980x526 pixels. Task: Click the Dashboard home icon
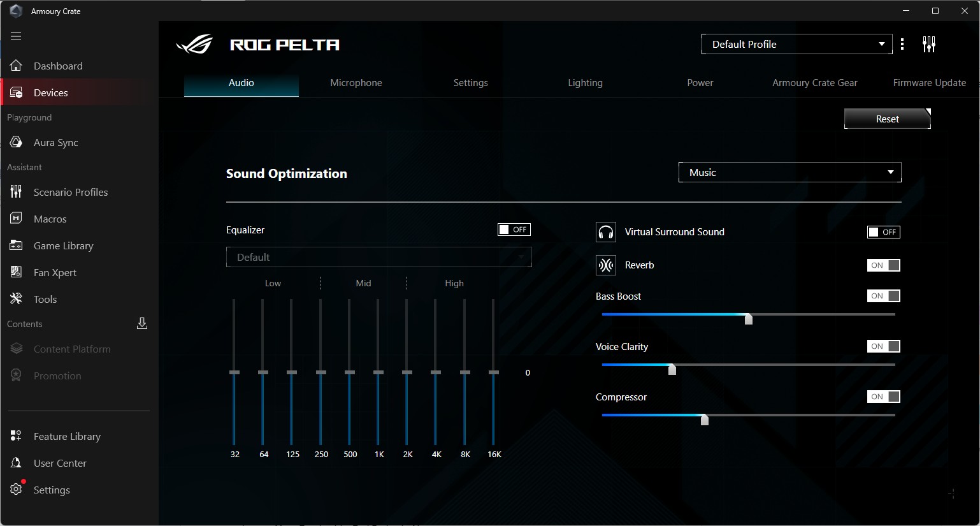(x=17, y=66)
